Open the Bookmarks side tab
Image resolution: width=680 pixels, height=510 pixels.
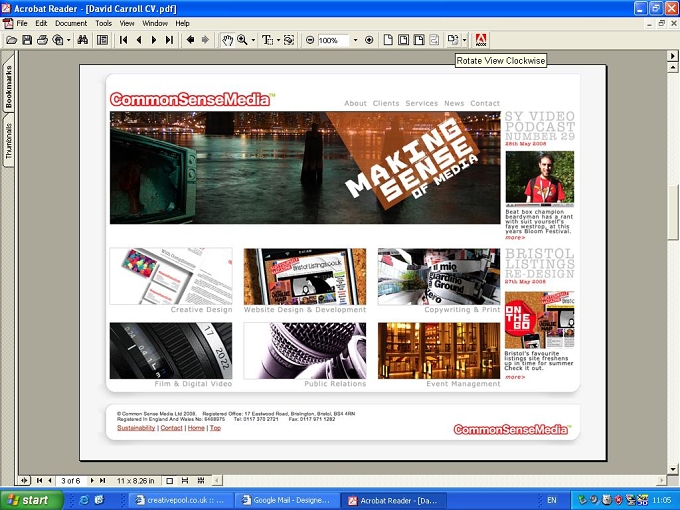coord(9,86)
